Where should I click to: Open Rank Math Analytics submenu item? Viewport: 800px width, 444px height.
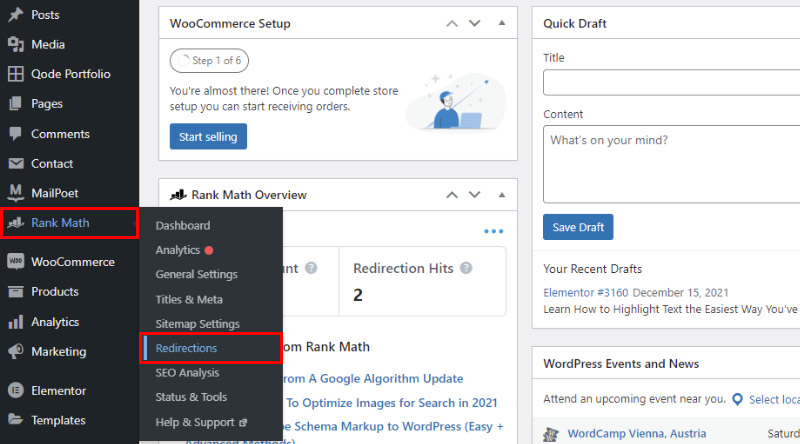(x=178, y=250)
